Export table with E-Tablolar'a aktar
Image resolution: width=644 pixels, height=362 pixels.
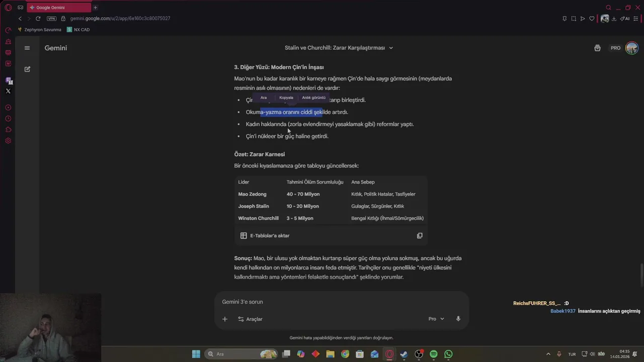[x=265, y=235]
